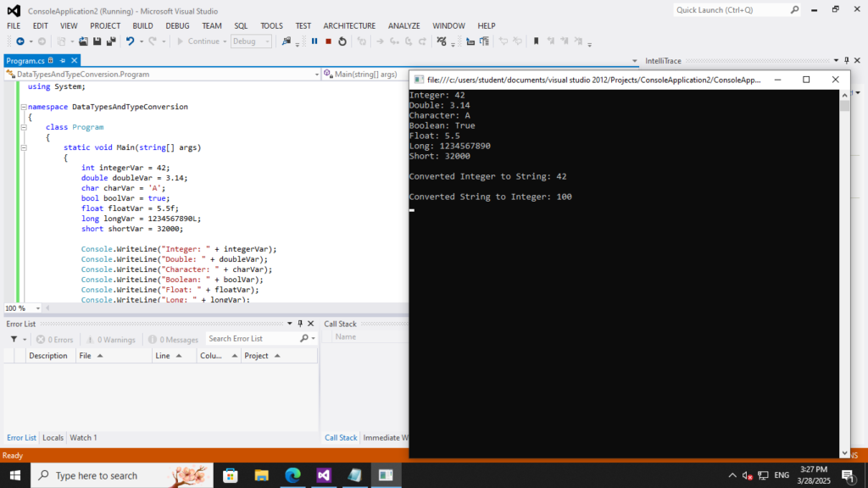Viewport: 868px width, 488px height.
Task: Open the Continue button dropdown arrow
Action: [225, 42]
